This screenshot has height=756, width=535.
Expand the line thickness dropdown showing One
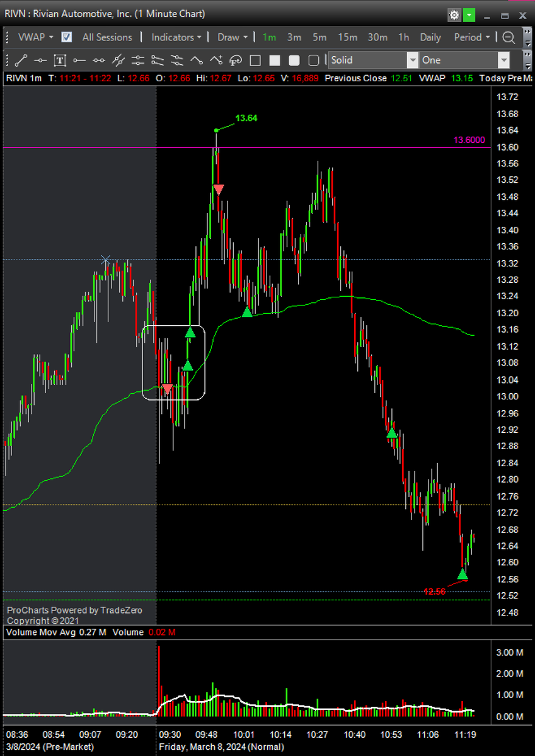504,60
